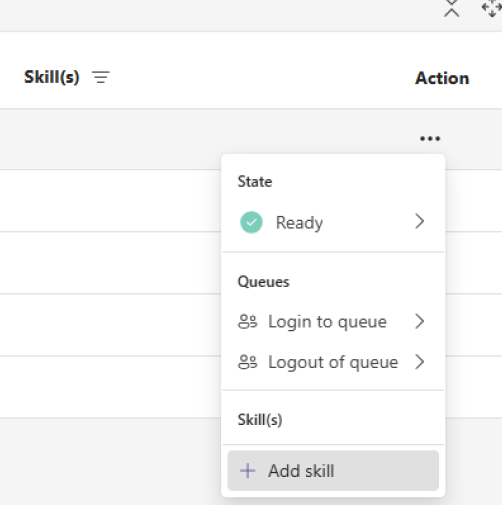
Task: Click the Skill(s) section label in menu
Action: (x=260, y=420)
